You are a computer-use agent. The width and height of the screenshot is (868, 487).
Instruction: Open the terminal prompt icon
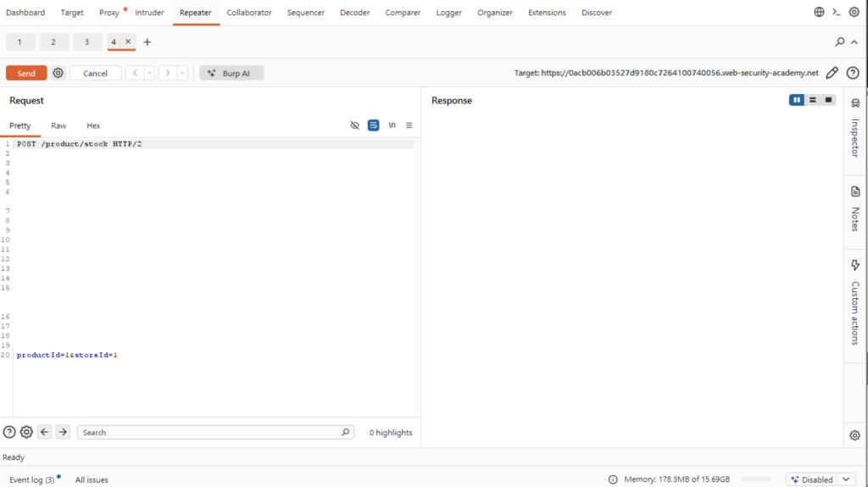837,12
